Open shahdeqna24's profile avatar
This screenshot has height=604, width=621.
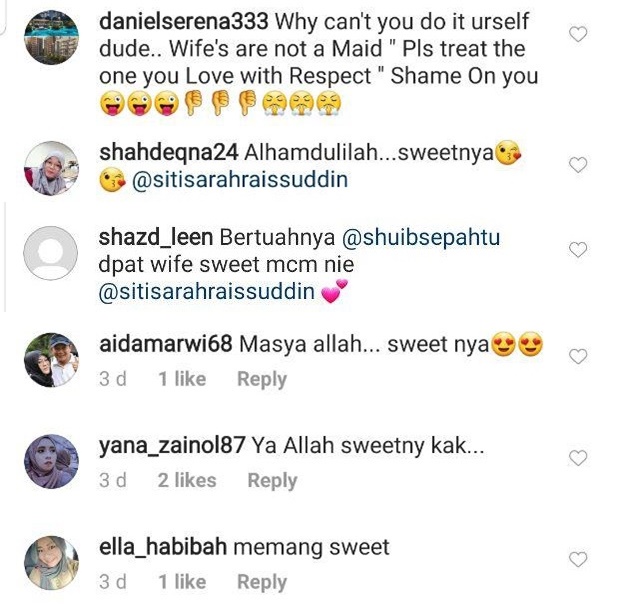click(51, 168)
